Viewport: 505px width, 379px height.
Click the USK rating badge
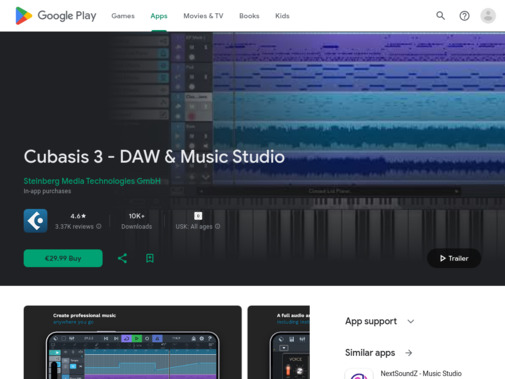198,216
